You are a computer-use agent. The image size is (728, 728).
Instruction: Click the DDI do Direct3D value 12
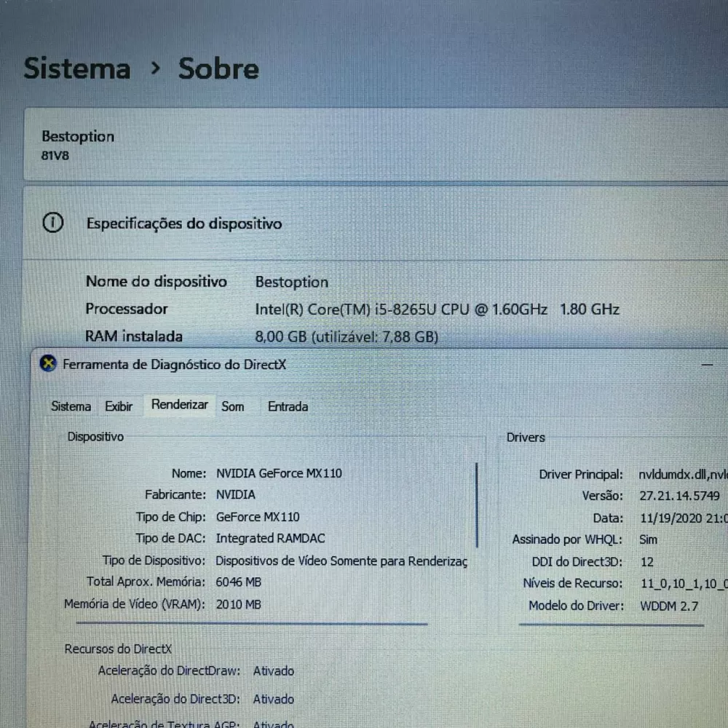tap(646, 562)
